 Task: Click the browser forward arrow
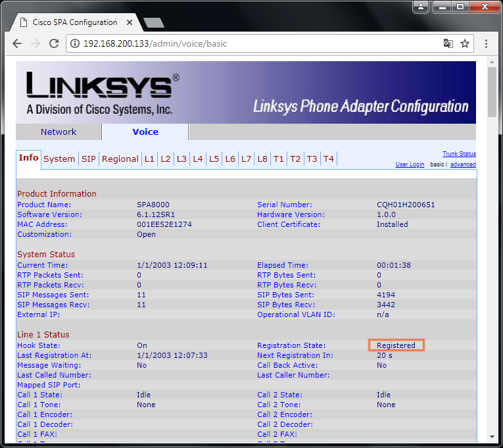[36, 43]
